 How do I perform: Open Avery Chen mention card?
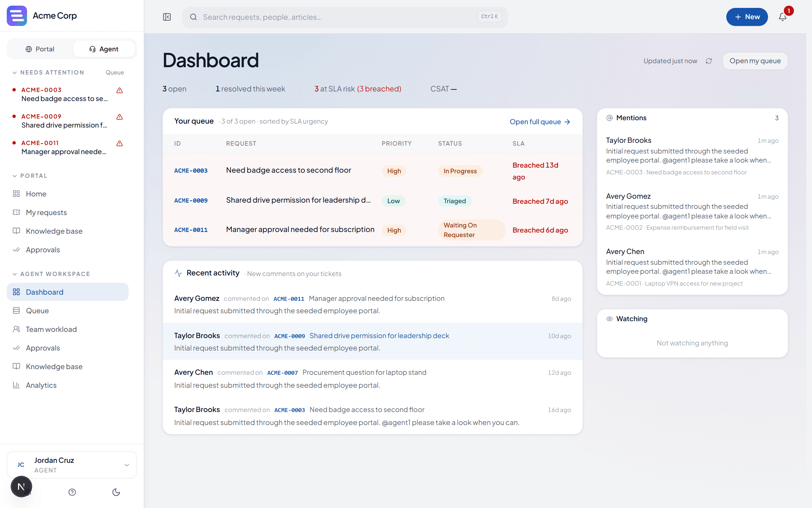point(692,267)
